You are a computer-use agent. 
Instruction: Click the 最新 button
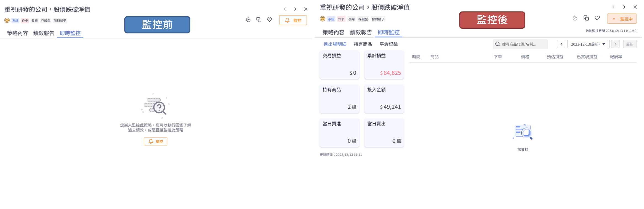tap(630, 44)
